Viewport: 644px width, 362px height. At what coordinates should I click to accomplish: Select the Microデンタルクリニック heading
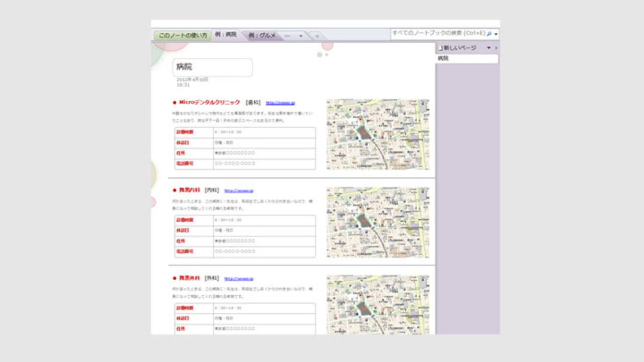tap(209, 102)
